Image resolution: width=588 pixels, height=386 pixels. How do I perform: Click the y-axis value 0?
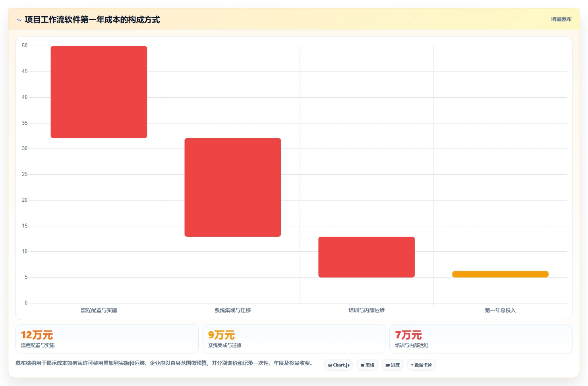[x=26, y=303]
